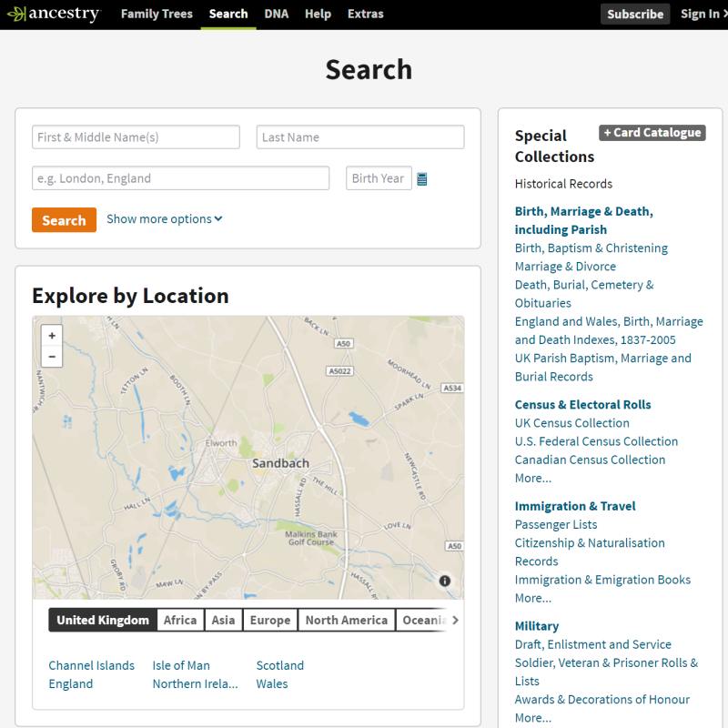Image resolution: width=728 pixels, height=728 pixels.
Task: Focus the Birth Year field
Action: click(x=379, y=178)
